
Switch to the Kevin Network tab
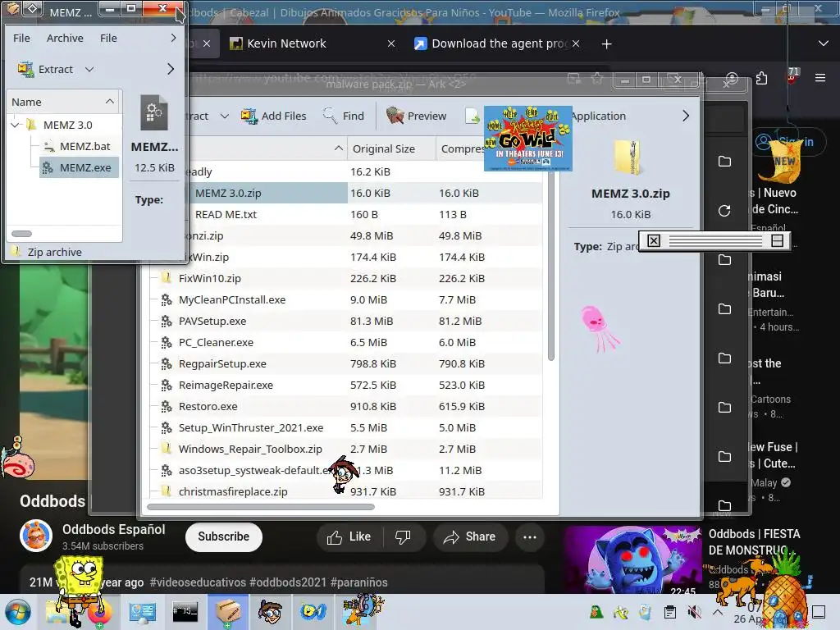tap(313, 43)
